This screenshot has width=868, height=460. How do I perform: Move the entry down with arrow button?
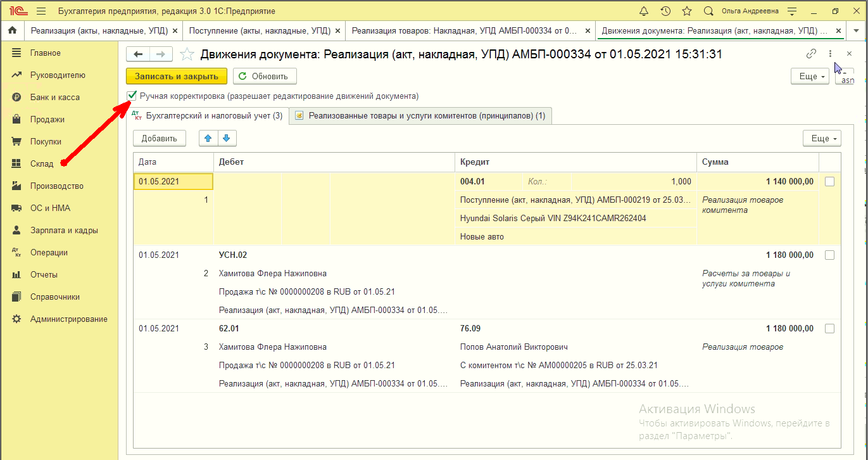[227, 138]
